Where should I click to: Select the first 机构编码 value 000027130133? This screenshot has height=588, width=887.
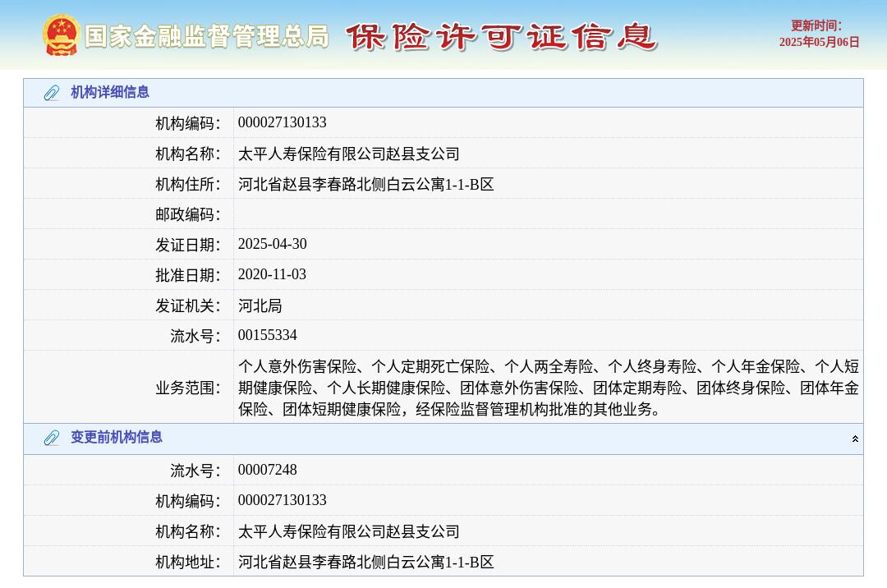pos(283,122)
